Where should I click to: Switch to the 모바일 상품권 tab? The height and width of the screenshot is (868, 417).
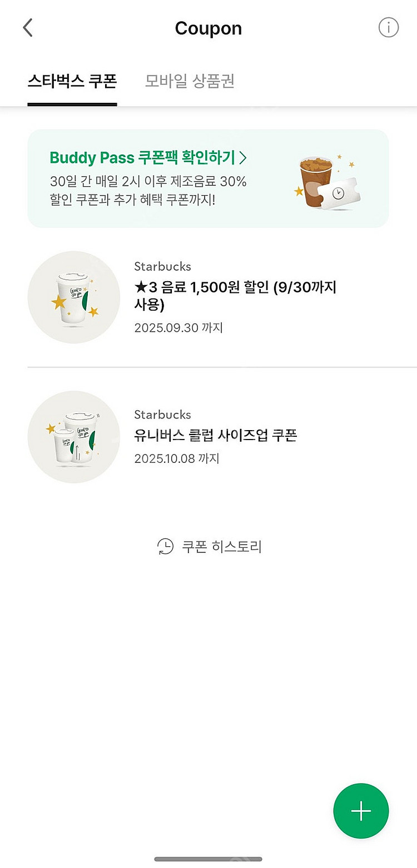point(190,81)
